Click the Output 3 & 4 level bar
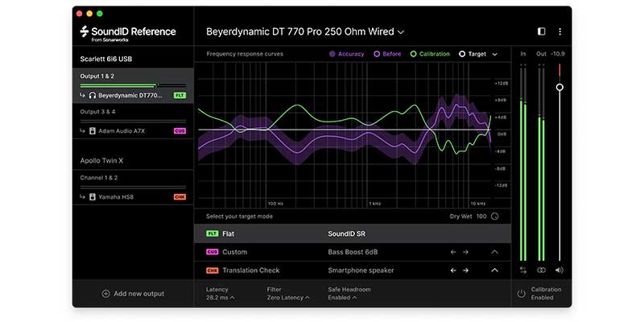This screenshot has width=644, height=322. click(133, 122)
